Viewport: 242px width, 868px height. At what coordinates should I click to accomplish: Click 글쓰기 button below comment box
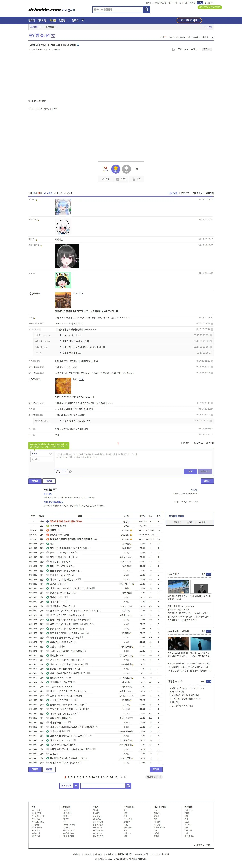coord(207,481)
